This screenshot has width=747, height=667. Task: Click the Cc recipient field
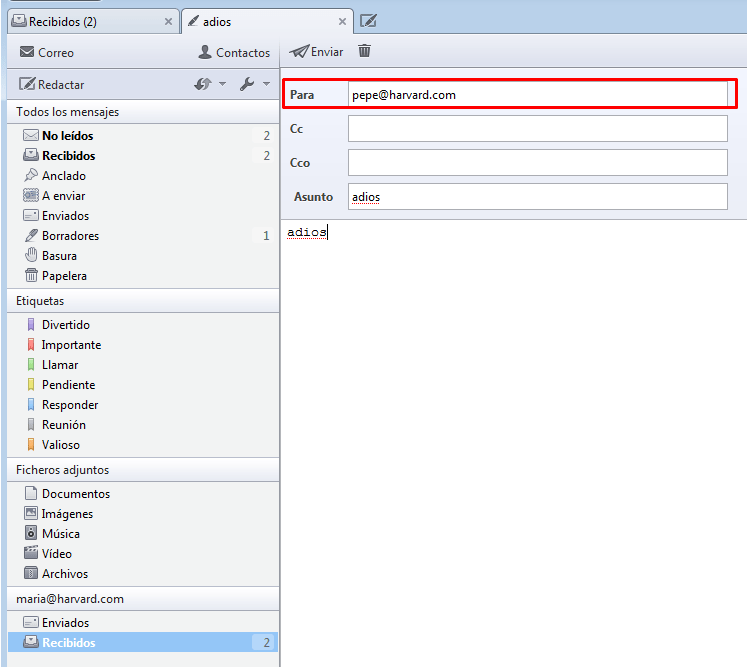tap(537, 129)
